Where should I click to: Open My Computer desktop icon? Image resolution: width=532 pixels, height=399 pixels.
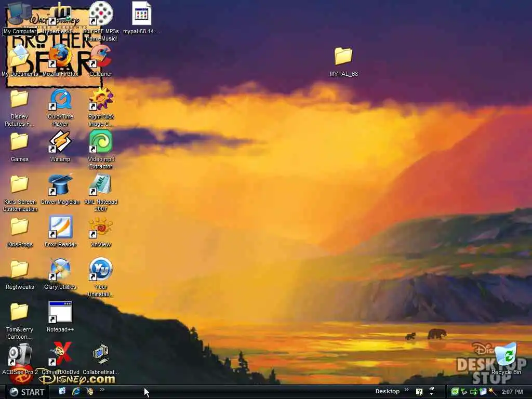point(20,18)
